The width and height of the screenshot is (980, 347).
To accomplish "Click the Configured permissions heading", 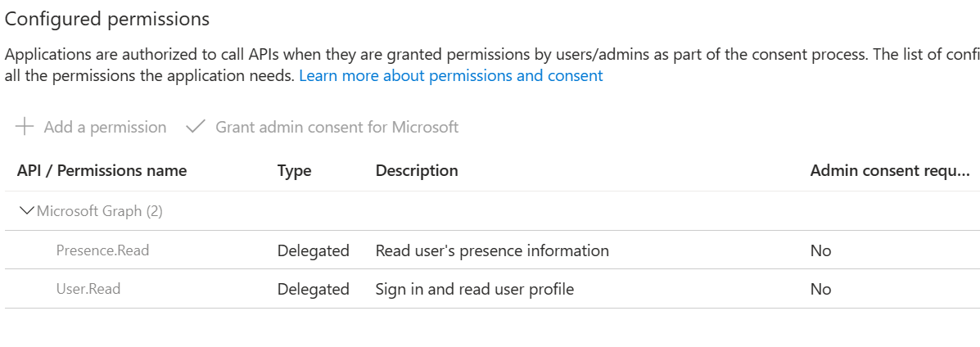I will tap(106, 19).
